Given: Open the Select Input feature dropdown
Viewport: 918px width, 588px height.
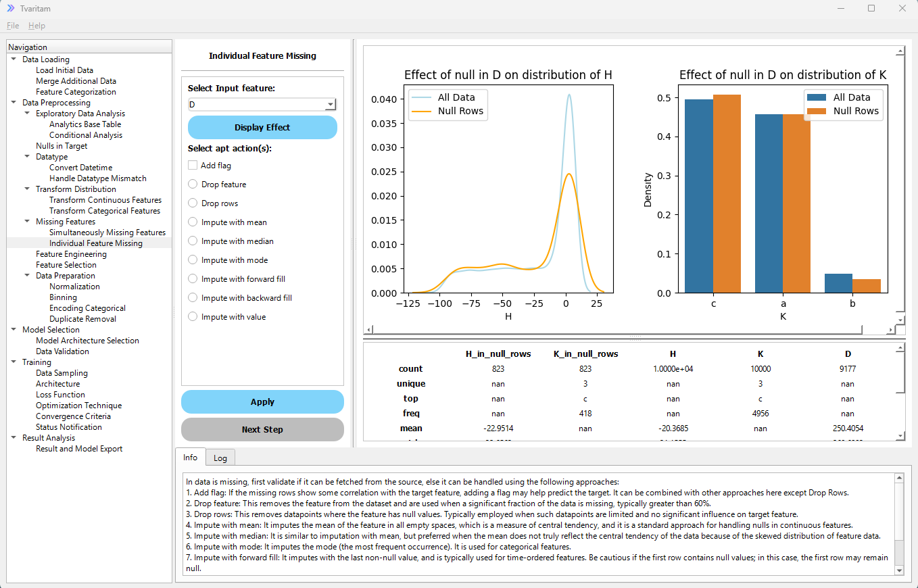Looking at the screenshot, I should (x=330, y=104).
